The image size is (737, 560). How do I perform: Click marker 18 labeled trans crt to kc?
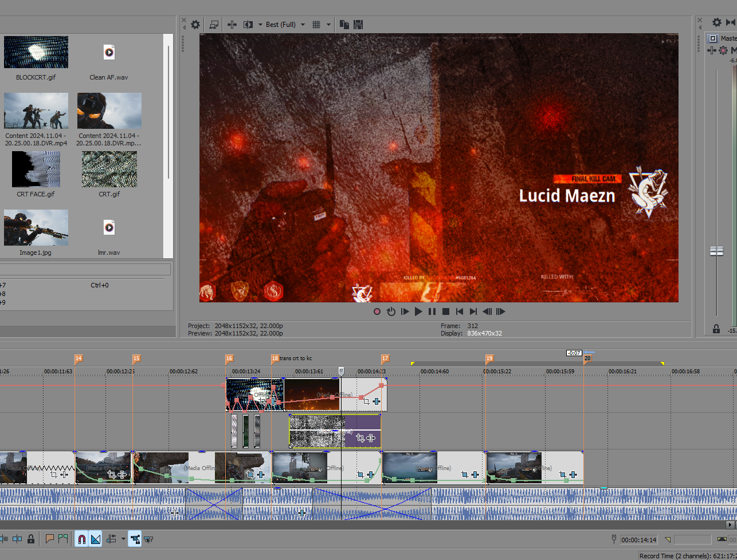[x=275, y=358]
